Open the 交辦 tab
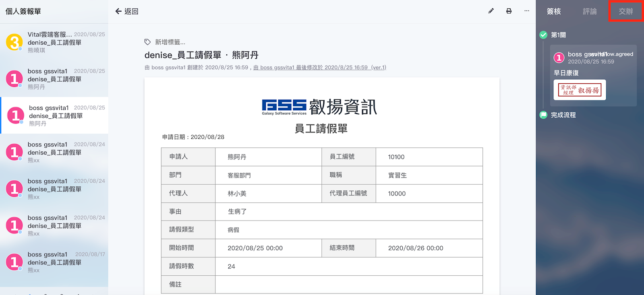Viewport: 644px width, 295px height. 626,11
